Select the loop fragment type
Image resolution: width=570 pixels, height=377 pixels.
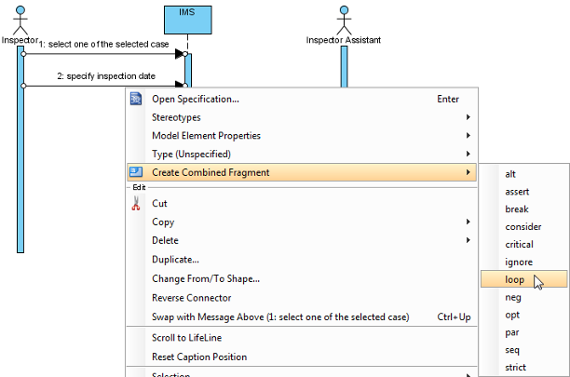[524, 279]
